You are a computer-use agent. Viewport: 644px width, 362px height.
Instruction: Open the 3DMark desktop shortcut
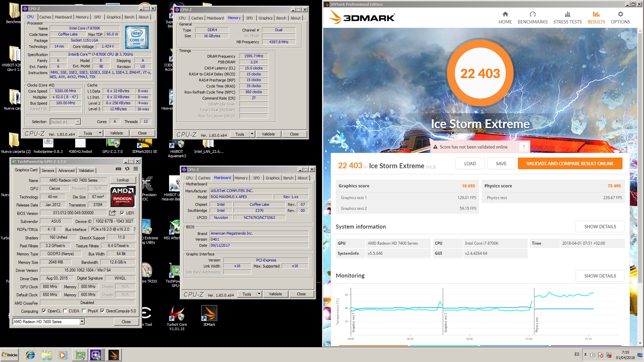point(209,316)
